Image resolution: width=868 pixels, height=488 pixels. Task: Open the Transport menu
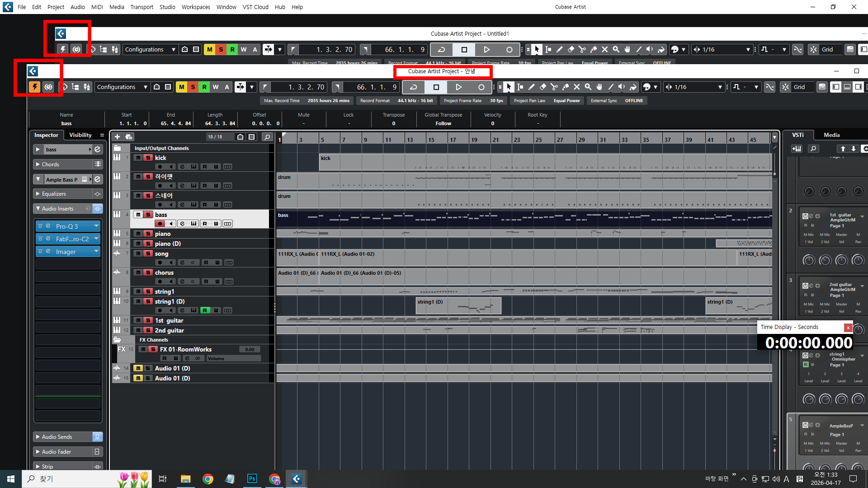[x=142, y=7]
